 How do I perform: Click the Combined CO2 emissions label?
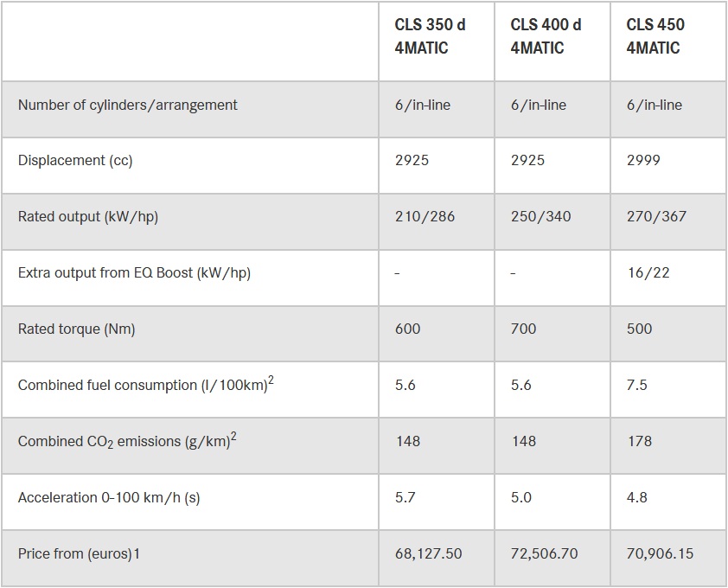(x=127, y=441)
